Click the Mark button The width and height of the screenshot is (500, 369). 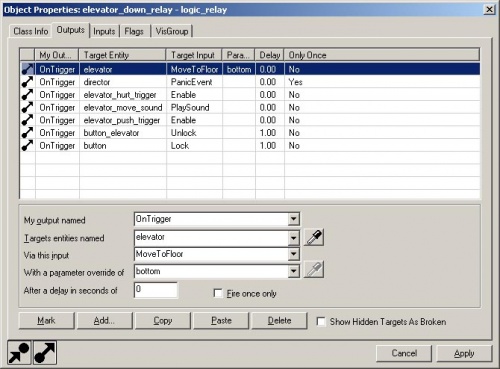pos(46,321)
